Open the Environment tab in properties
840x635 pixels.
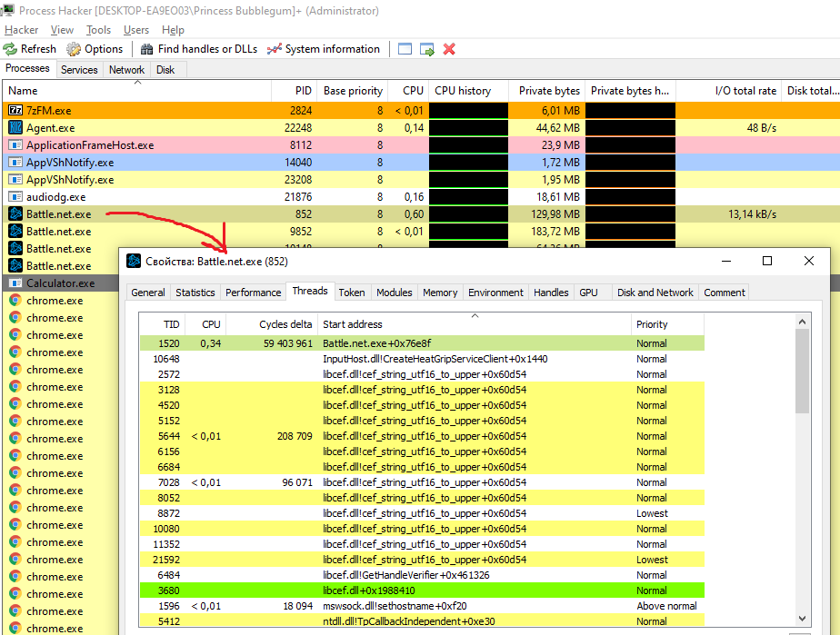pyautogui.click(x=495, y=293)
